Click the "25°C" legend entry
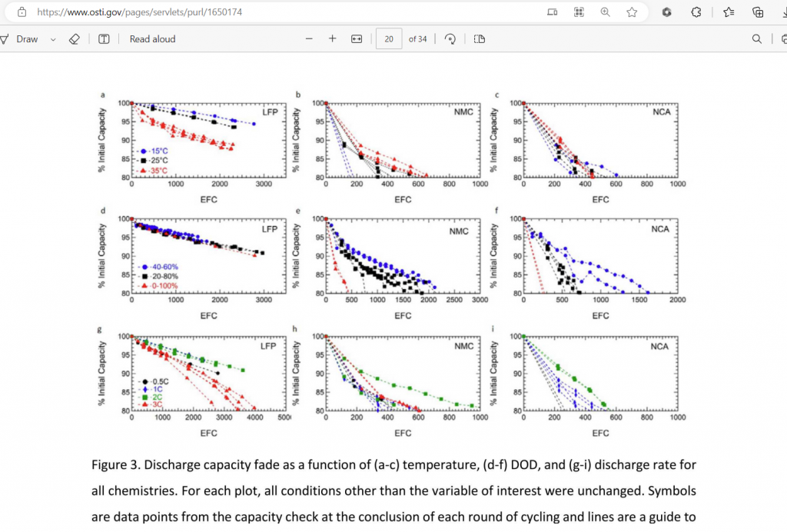787x532 pixels. point(154,161)
